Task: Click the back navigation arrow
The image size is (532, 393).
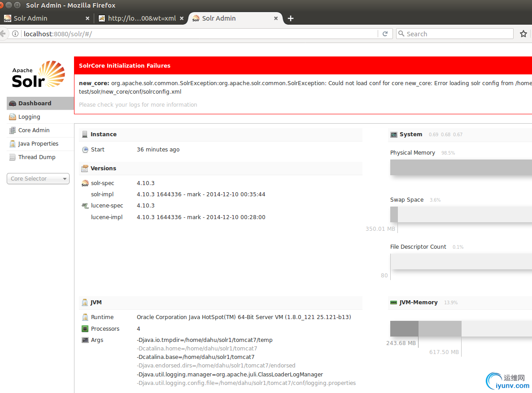Action: coord(3,34)
